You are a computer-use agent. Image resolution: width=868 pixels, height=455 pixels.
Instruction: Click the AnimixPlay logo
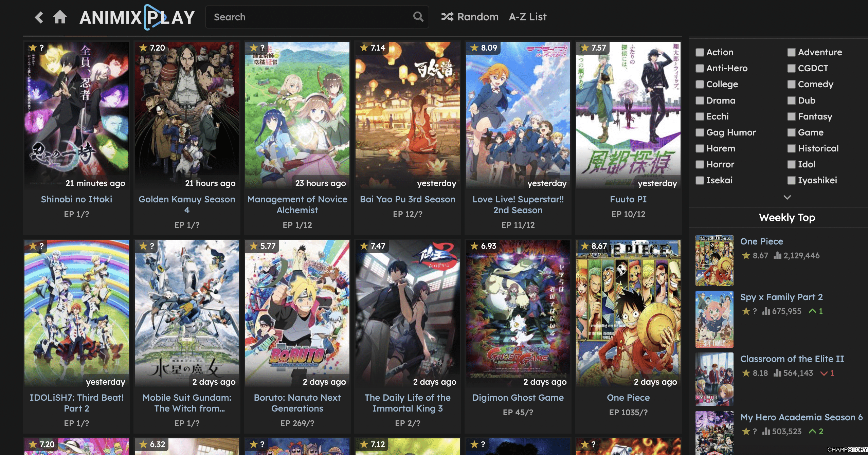click(x=137, y=17)
